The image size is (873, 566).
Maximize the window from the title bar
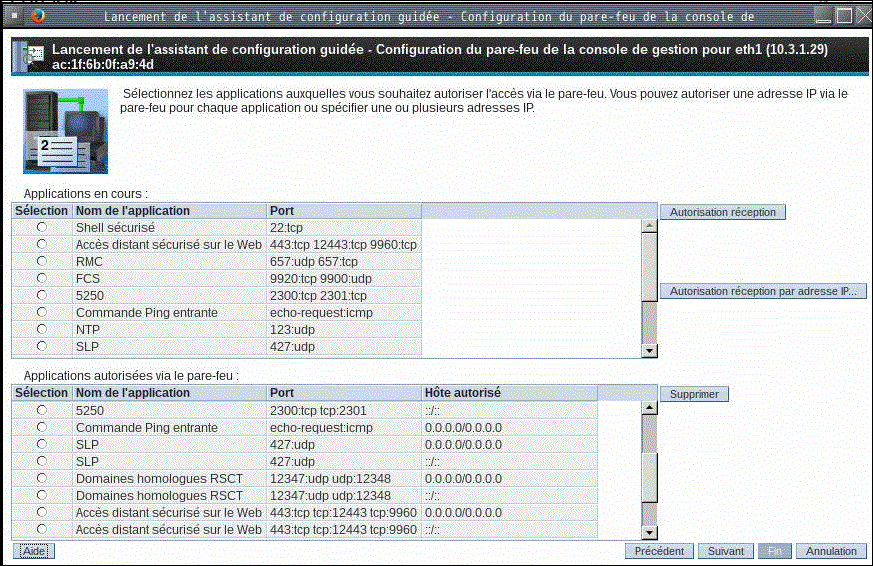coord(845,16)
